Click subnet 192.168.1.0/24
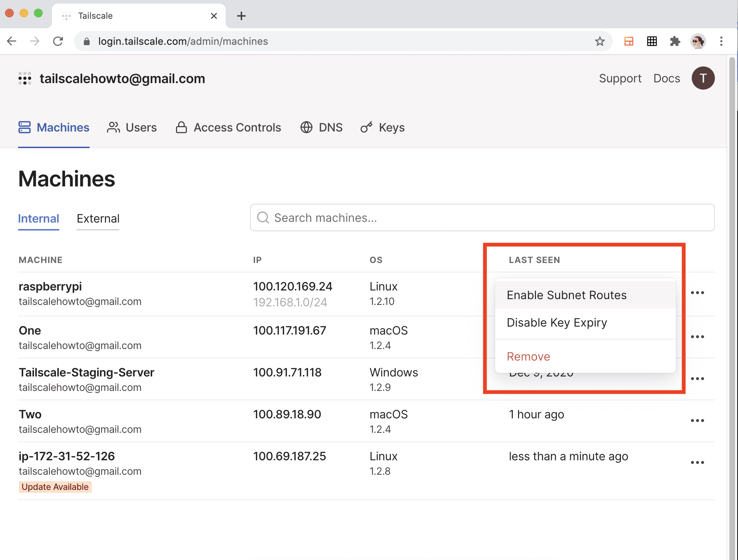Image resolution: width=738 pixels, height=560 pixels. point(290,302)
